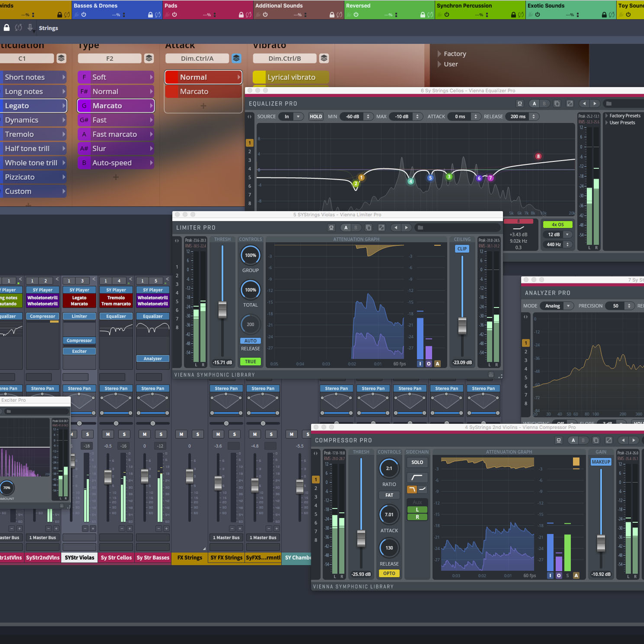Expand Factory Presets in Equalizer Pro
The width and height of the screenshot is (644, 644).
(607, 116)
